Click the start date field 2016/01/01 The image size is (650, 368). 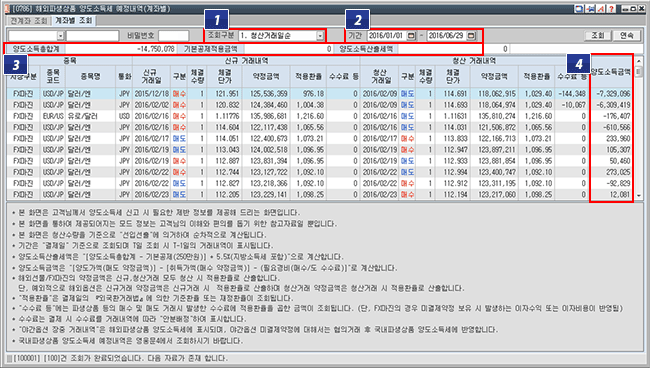pyautogui.click(x=386, y=36)
